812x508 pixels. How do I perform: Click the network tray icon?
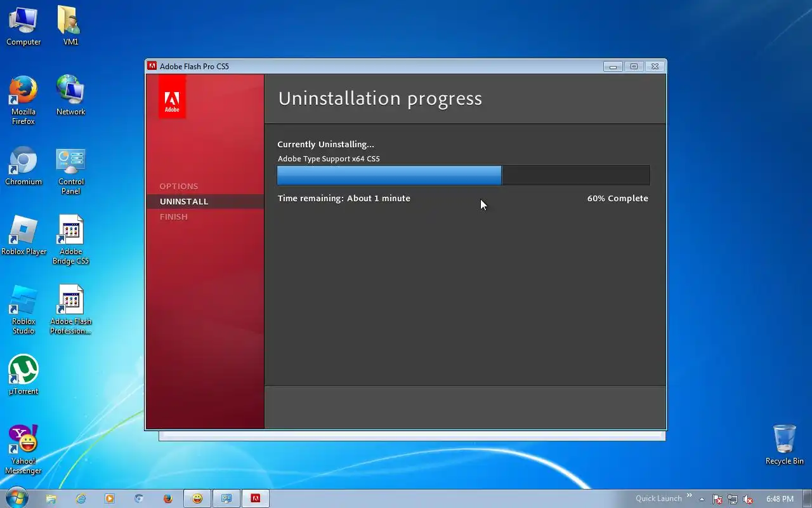733,499
